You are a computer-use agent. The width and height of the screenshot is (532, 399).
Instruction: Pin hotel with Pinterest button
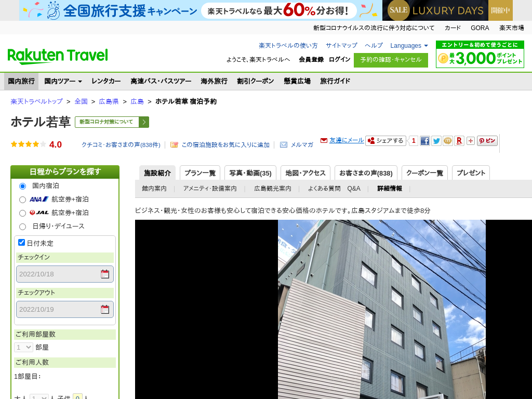click(487, 141)
